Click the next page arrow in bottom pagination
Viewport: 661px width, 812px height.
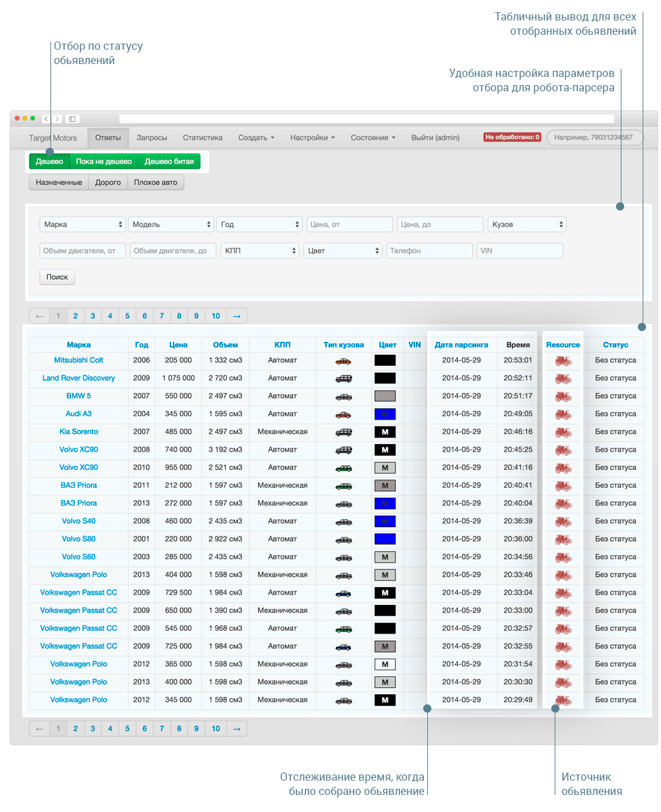click(236, 729)
